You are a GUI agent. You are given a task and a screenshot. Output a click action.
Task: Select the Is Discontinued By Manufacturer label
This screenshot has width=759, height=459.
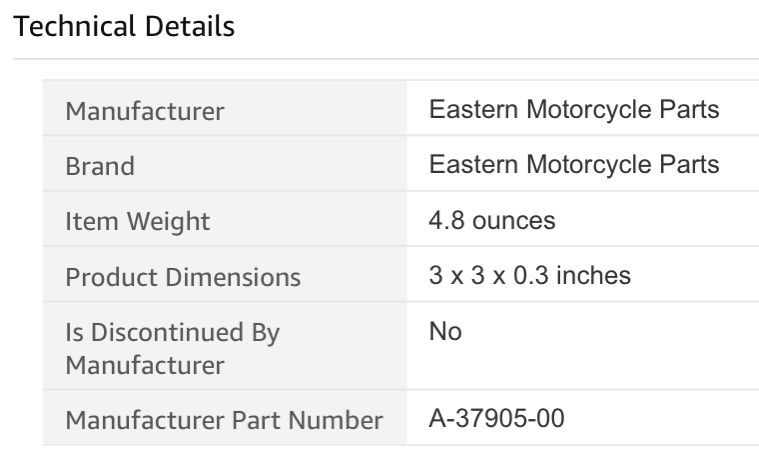(x=172, y=348)
